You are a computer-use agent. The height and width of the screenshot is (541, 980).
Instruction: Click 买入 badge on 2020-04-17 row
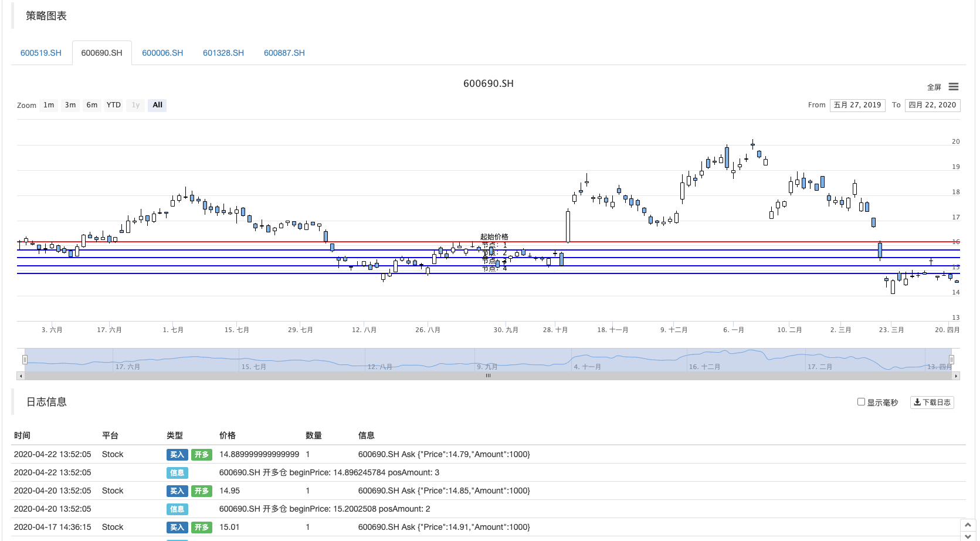(x=177, y=528)
